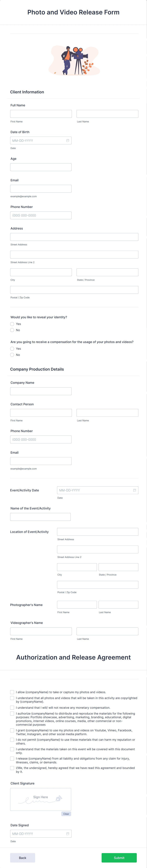Click the Company Name input field
147x868 pixels.
tap(40, 391)
